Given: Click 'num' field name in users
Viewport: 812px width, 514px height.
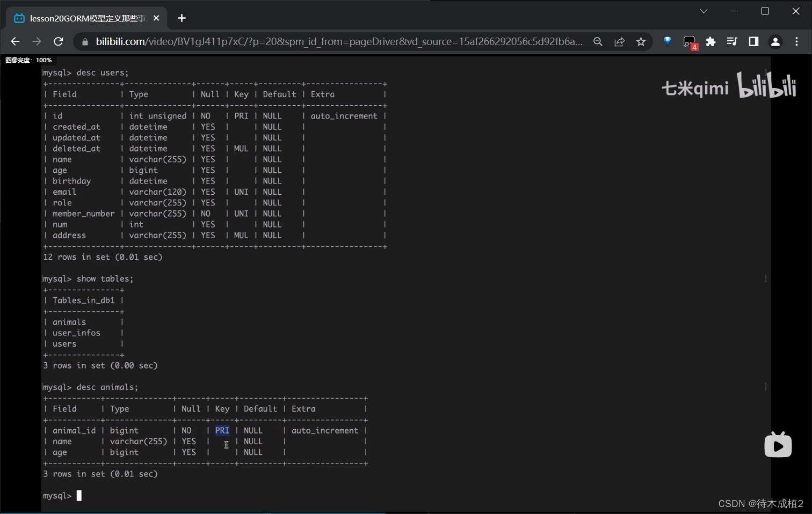Looking at the screenshot, I should (60, 225).
